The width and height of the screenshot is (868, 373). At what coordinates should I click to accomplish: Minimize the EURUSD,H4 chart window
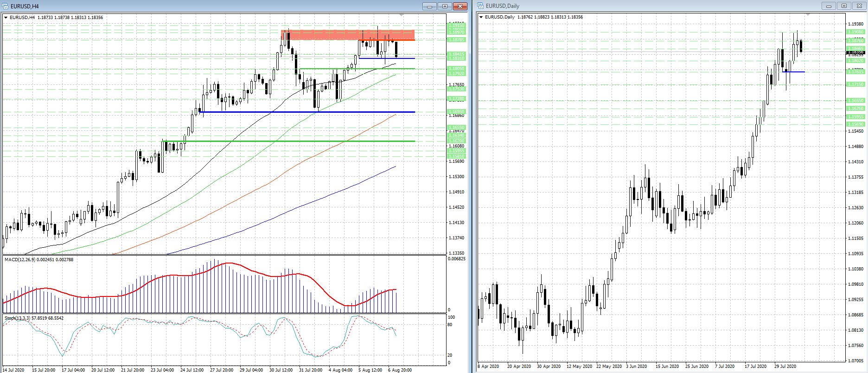coord(429,6)
